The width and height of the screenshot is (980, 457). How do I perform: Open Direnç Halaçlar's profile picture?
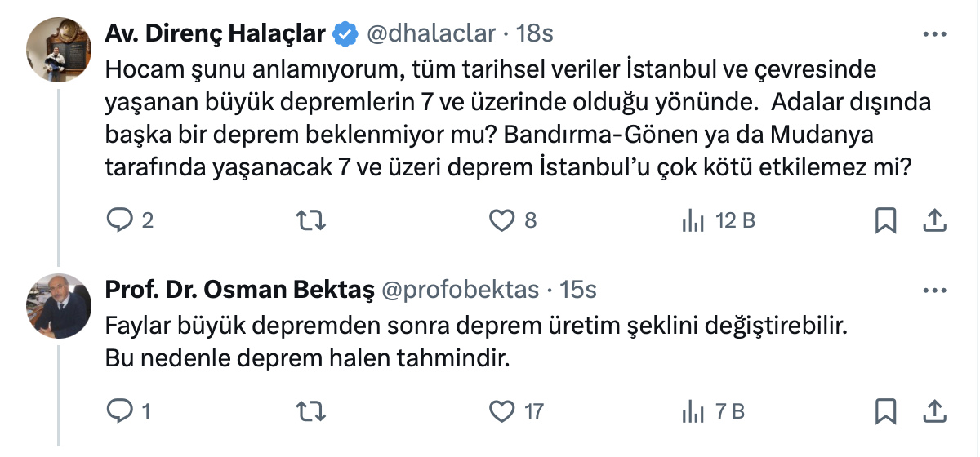tap(57, 49)
